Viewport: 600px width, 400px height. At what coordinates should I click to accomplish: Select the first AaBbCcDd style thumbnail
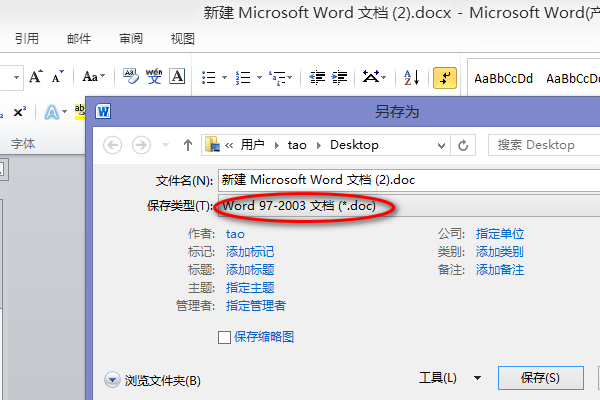(503, 78)
